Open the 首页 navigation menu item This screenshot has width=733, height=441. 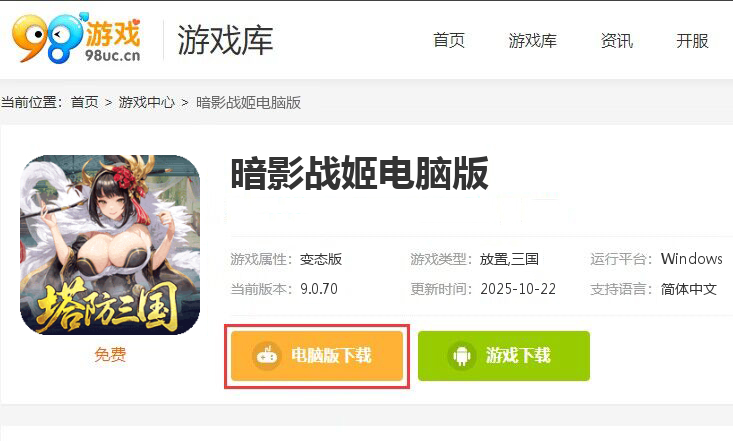(x=449, y=41)
